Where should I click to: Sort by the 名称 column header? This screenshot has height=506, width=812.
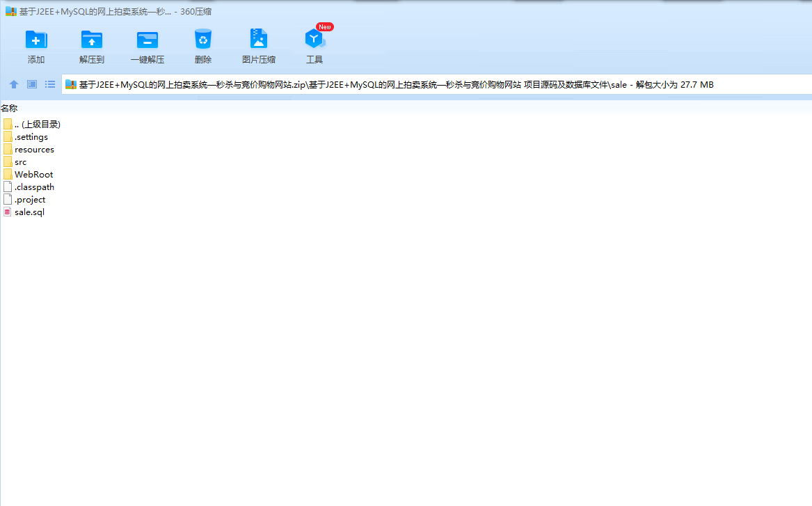9,109
